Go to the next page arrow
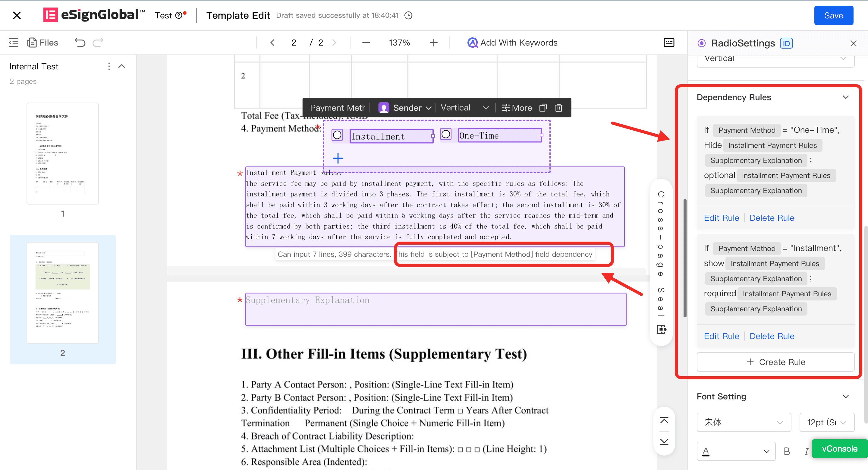 [334, 43]
